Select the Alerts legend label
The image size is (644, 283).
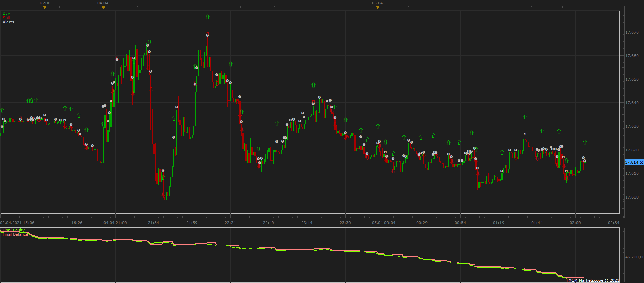(x=8, y=22)
